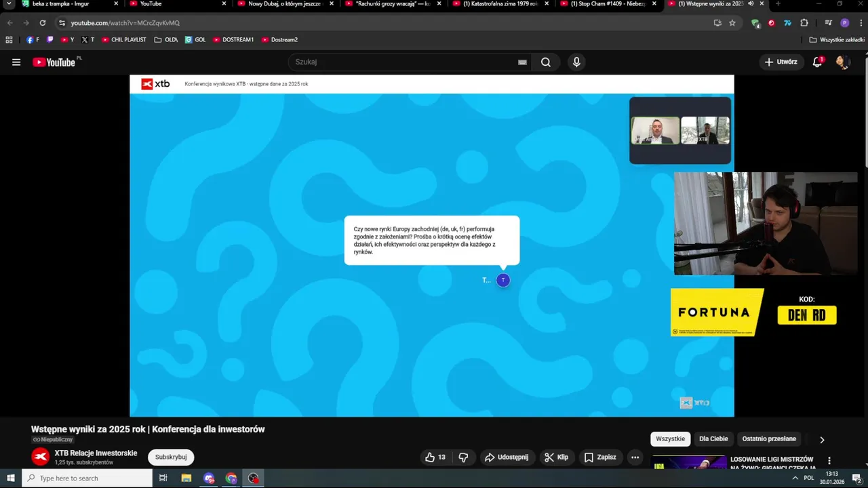This screenshot has width=868, height=488.
Task: Open the XTB Relacje Inwestorskie channel name
Action: point(96,453)
